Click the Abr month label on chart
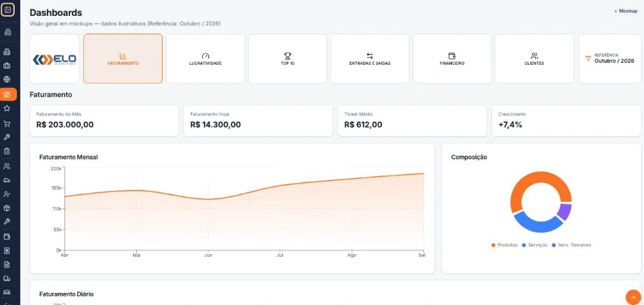 tap(64, 255)
